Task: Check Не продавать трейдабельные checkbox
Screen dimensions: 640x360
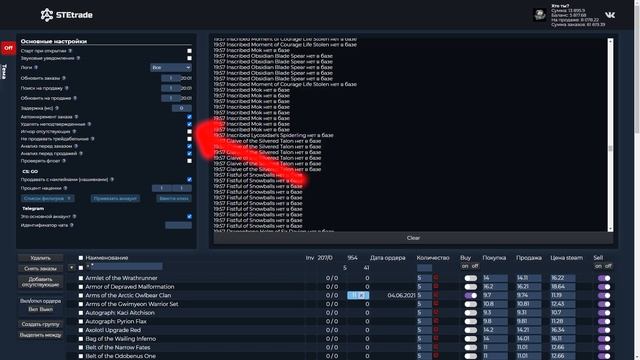Action: (189, 139)
